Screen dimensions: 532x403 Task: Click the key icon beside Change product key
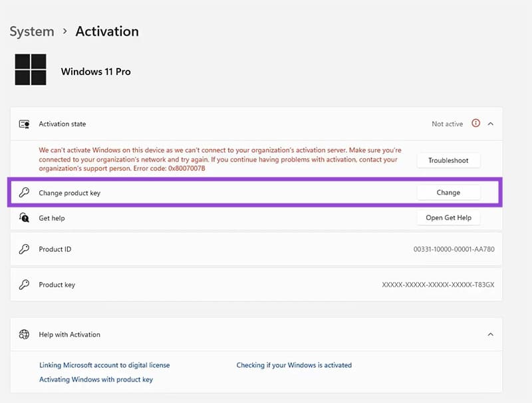point(25,192)
